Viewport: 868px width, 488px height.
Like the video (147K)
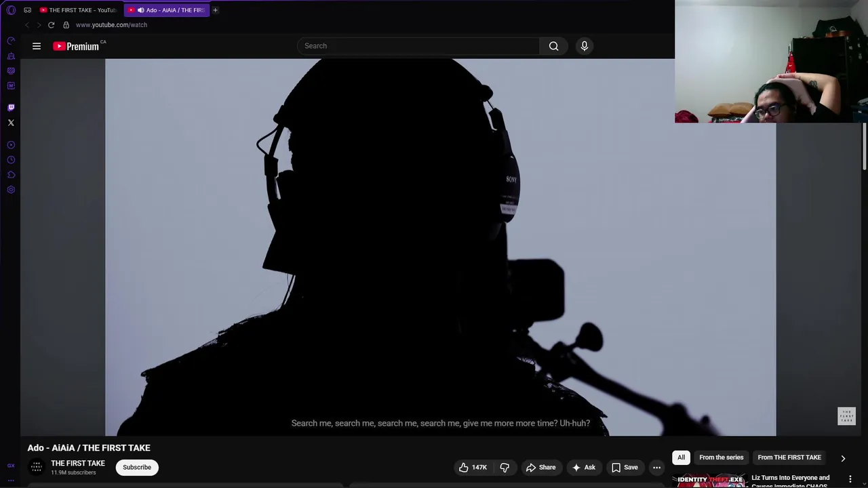[x=473, y=468]
